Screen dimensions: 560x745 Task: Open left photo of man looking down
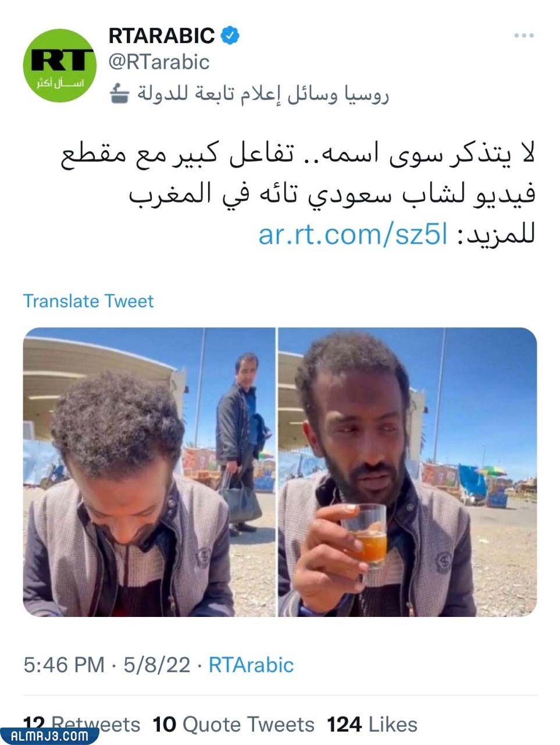click(149, 472)
